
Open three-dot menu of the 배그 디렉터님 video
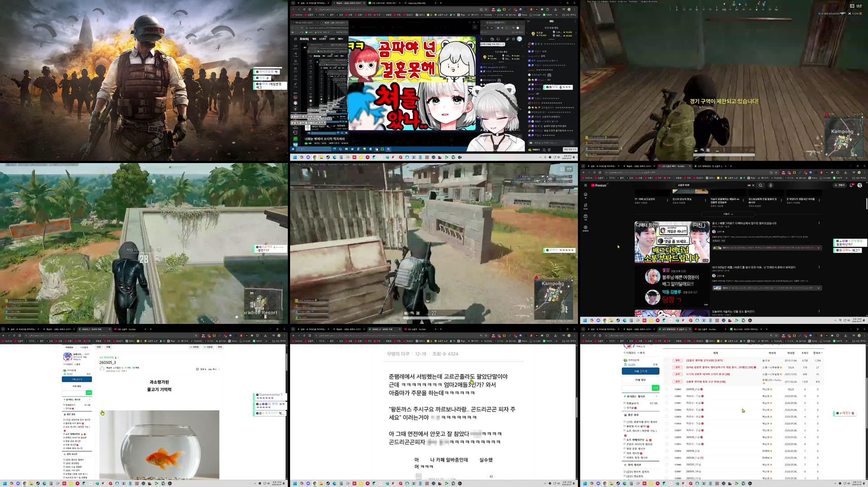click(819, 223)
